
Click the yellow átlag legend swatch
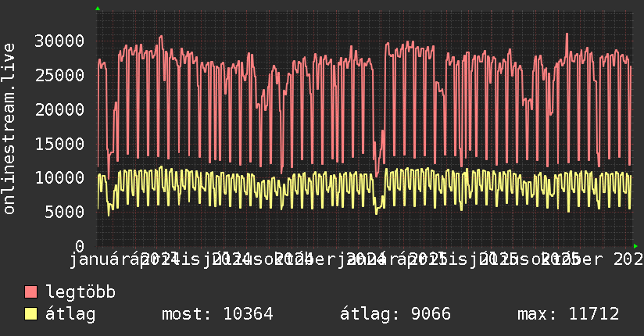tap(30, 314)
